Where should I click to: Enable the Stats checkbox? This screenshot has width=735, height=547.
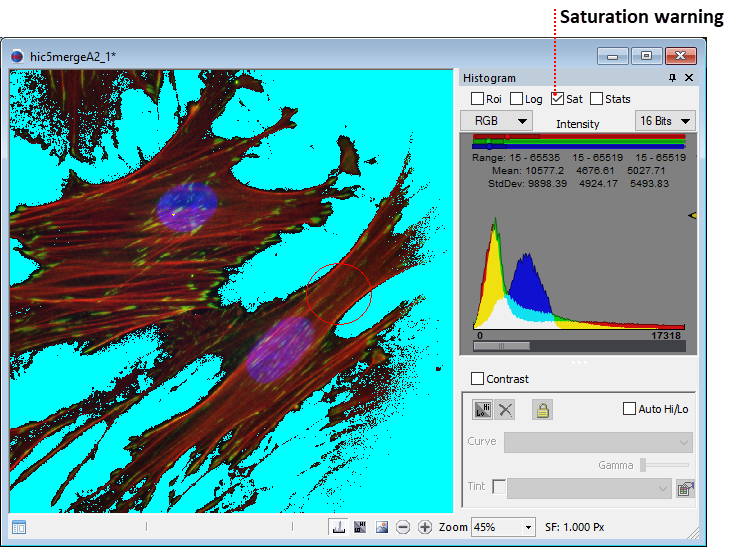tap(596, 99)
